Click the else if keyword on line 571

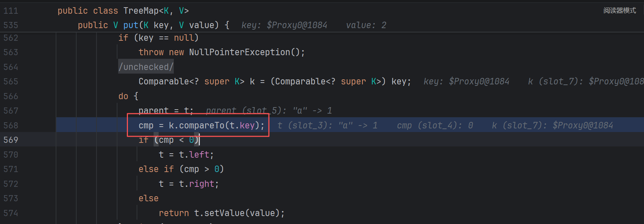[156, 169]
